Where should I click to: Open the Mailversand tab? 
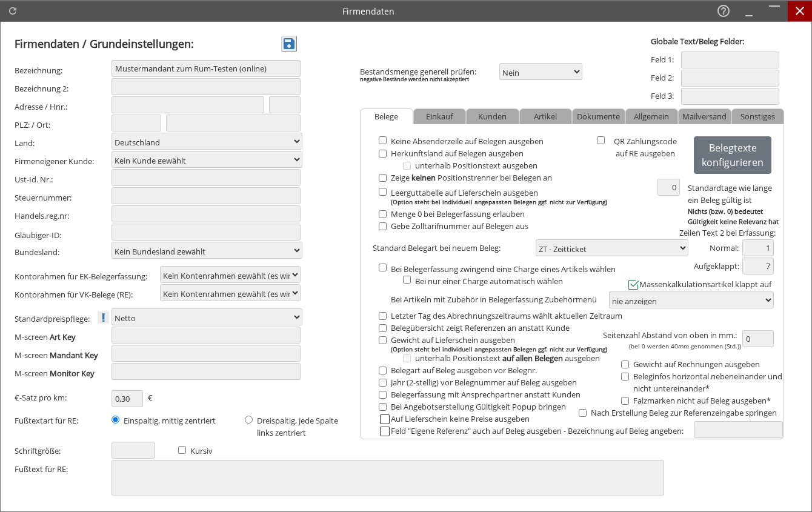pyautogui.click(x=704, y=116)
